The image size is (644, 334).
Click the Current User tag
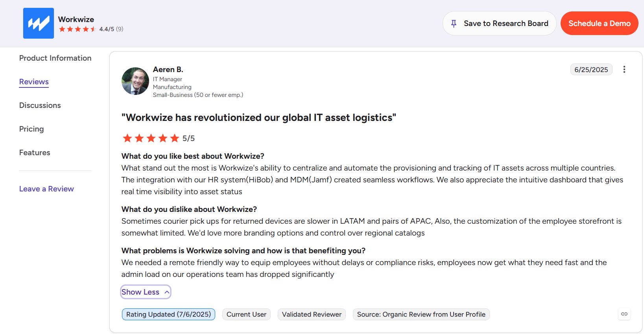click(x=246, y=314)
